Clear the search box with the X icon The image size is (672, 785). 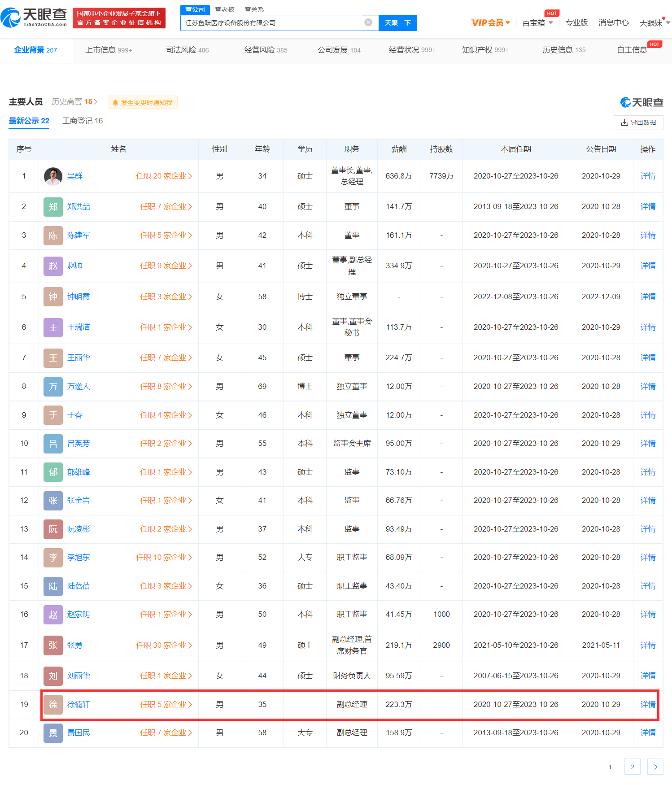click(368, 22)
